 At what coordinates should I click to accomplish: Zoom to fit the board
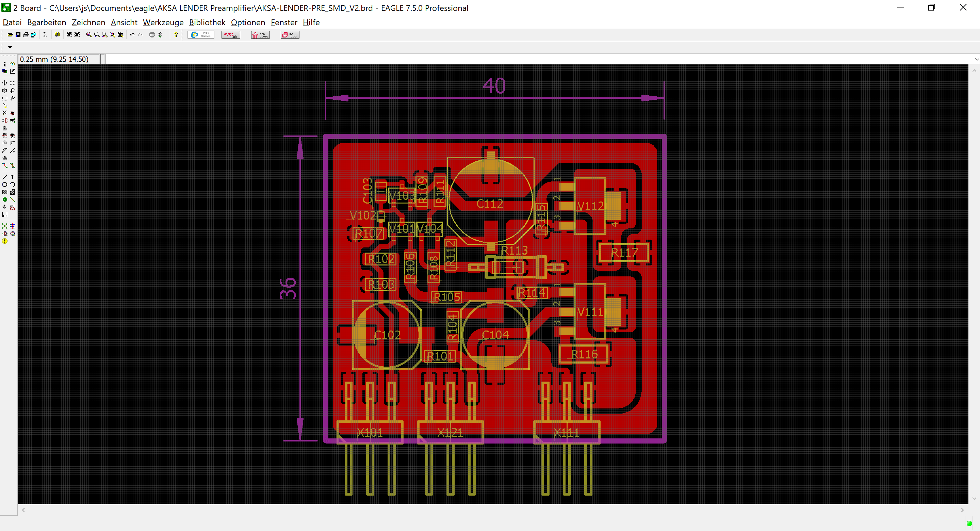pos(88,35)
